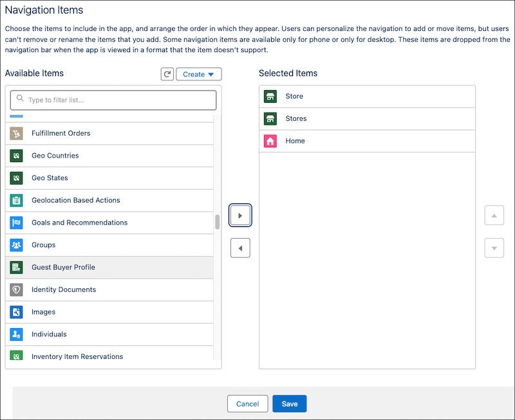Select Images in available list
515x420 pixels.
[109, 312]
